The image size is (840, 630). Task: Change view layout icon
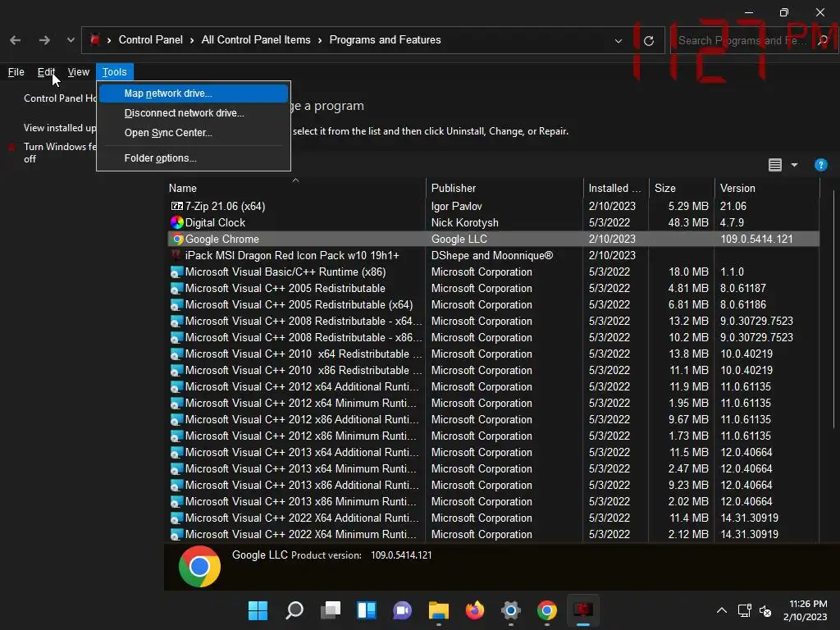(x=774, y=165)
